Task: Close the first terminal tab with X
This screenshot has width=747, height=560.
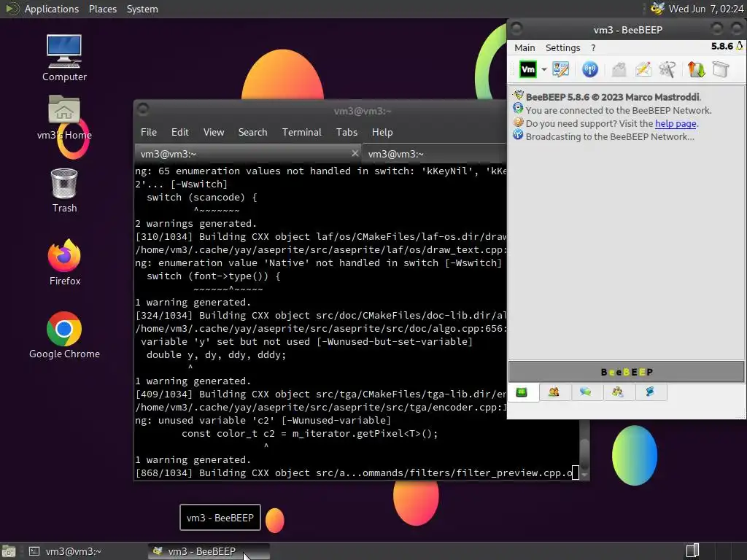Action: [355, 153]
